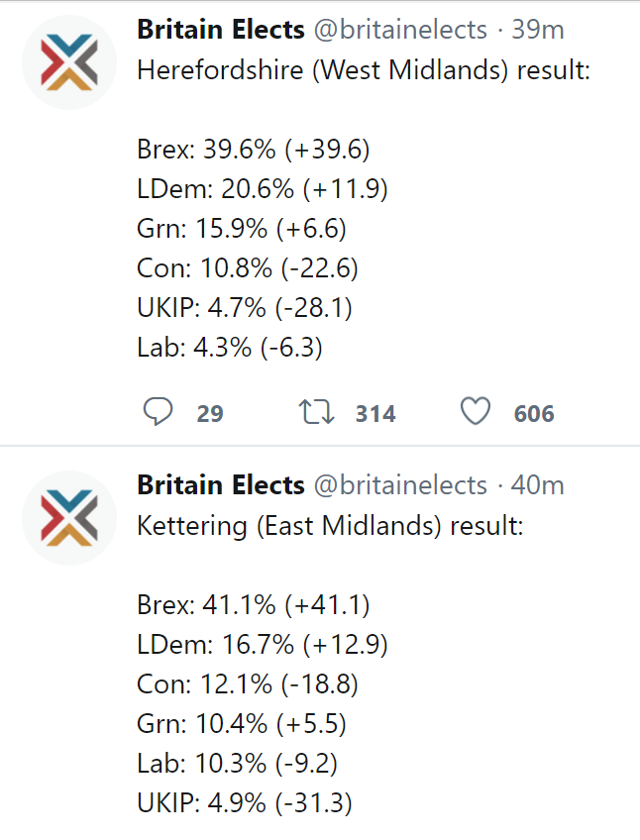Click the @britainelects handle on the Kettering tweet
640x840 pixels.
coord(400,485)
